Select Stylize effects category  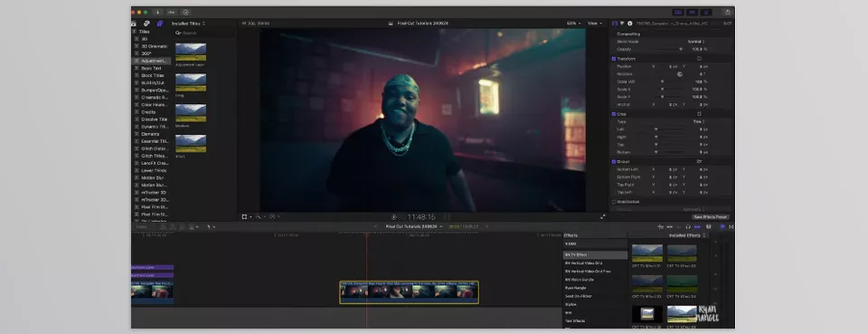click(571, 305)
